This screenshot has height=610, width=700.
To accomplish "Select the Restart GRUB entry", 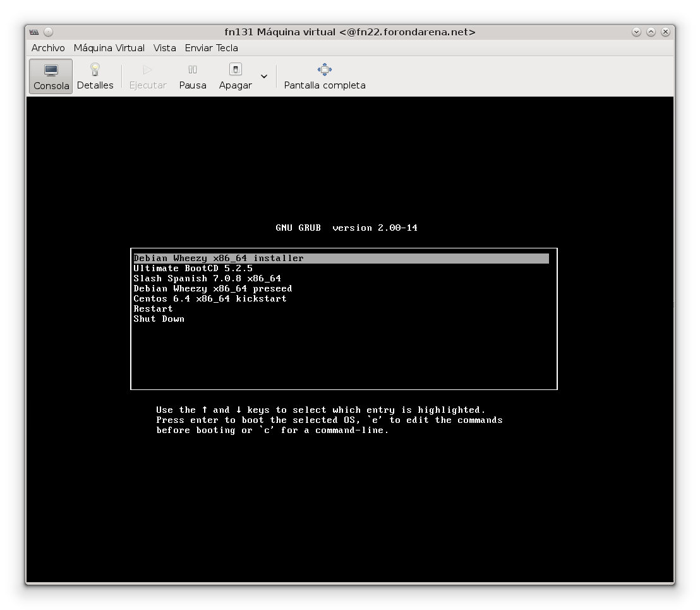I will [x=341, y=309].
